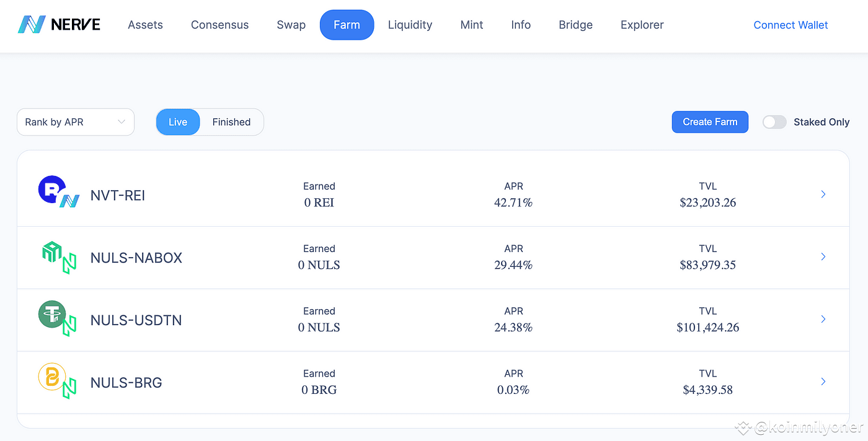Image resolution: width=868 pixels, height=441 pixels.
Task: Expand the NVT-REI farm row arrow
Action: [x=823, y=194]
